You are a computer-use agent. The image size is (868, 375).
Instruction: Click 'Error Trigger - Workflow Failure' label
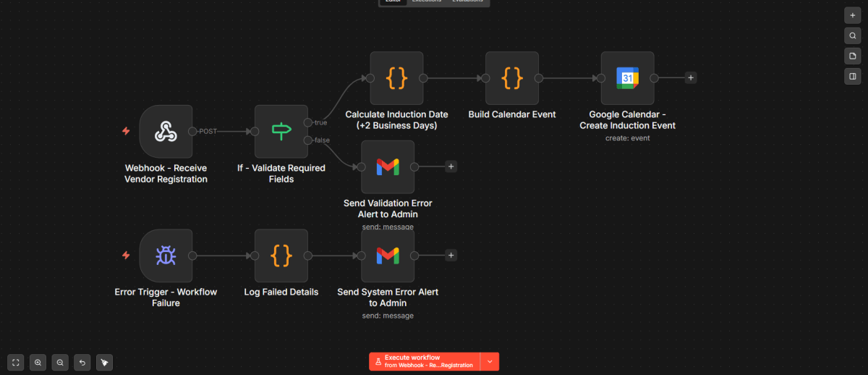166,298
